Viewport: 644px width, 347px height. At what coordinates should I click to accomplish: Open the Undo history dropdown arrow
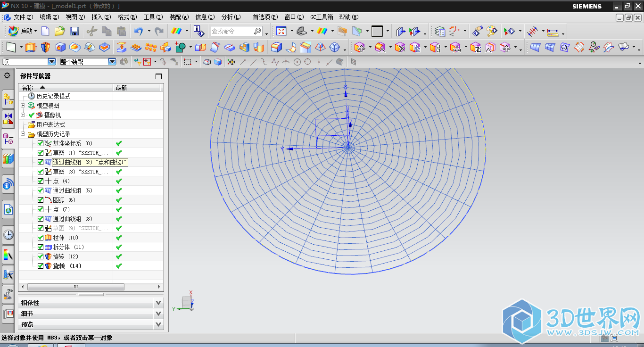tap(149, 32)
